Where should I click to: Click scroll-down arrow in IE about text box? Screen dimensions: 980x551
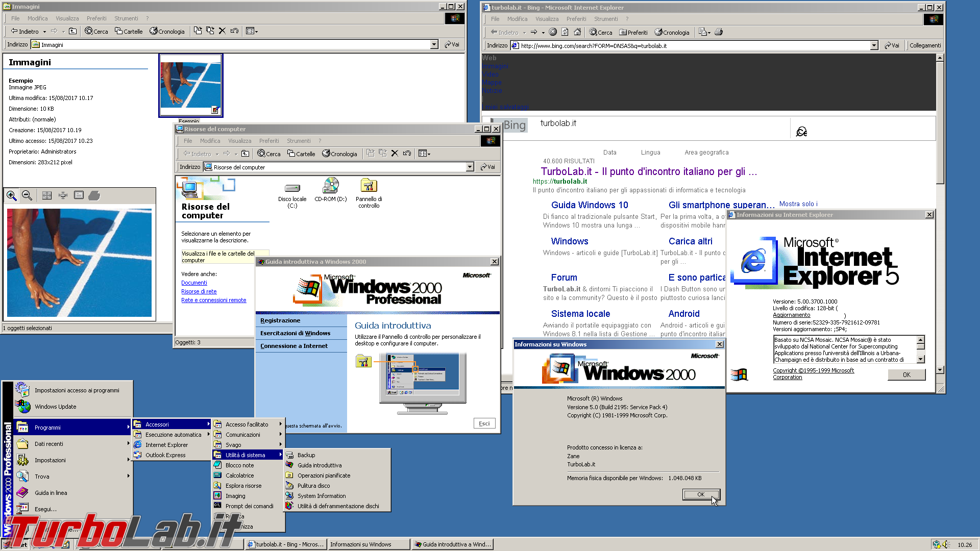(921, 360)
